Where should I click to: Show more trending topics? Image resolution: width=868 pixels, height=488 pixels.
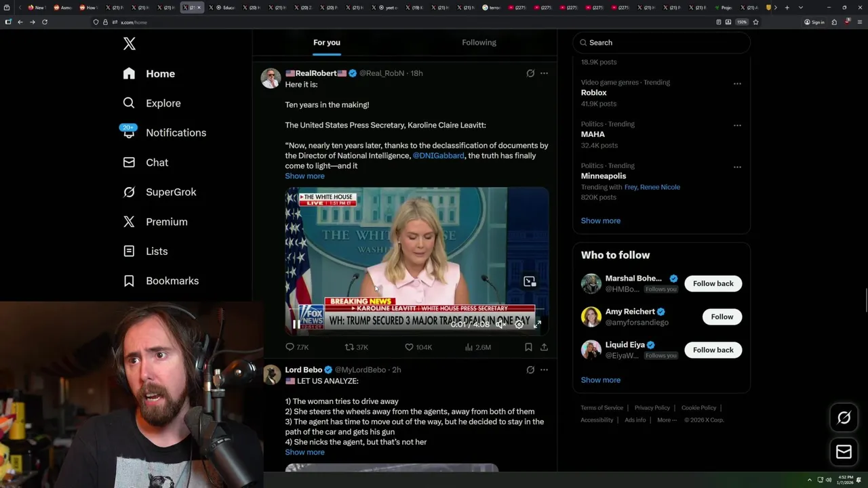601,221
